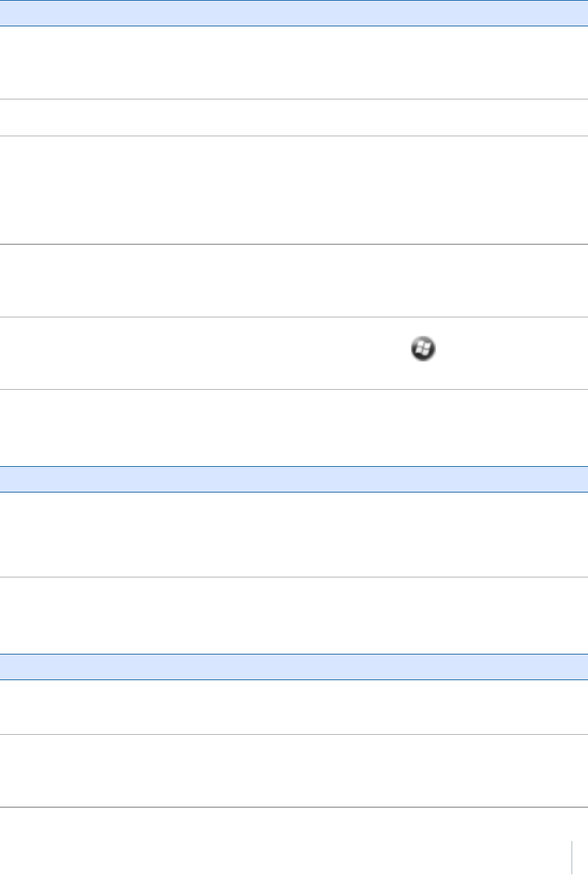Screen dimensions: 588x877
Task: Select the topmost blue table header band
Action: 294,13
